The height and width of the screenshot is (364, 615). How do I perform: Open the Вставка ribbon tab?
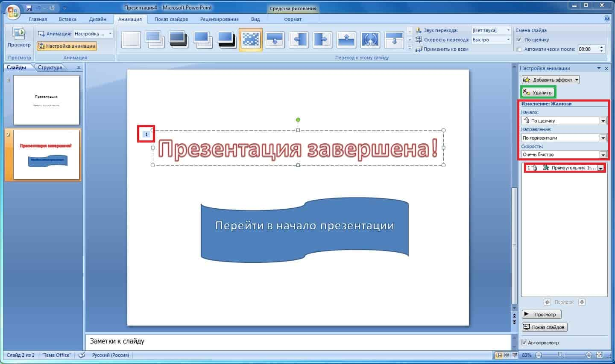pyautogui.click(x=67, y=19)
